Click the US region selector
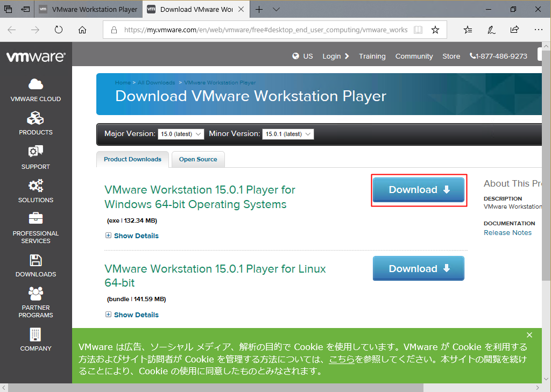The width and height of the screenshot is (551, 392). 308,56
